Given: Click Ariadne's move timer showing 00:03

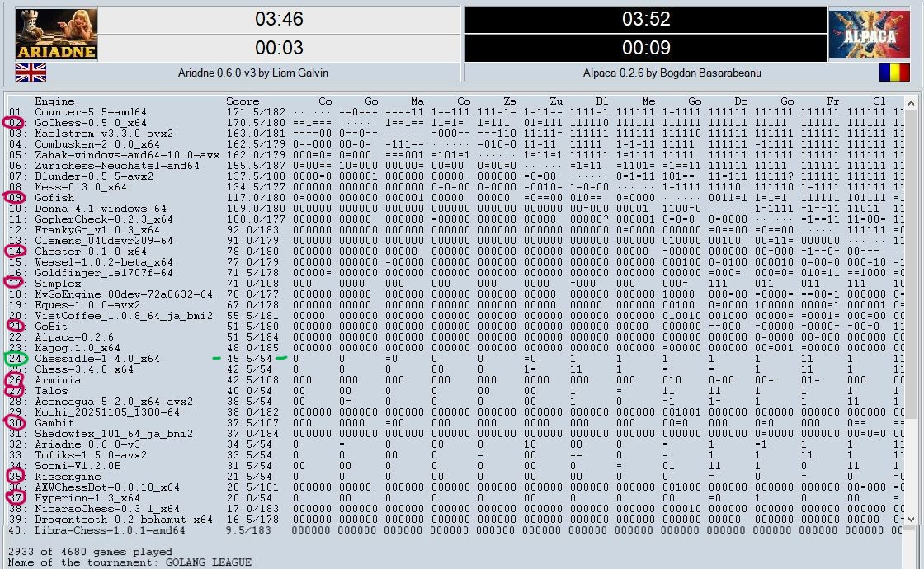Looking at the screenshot, I should coord(279,48).
